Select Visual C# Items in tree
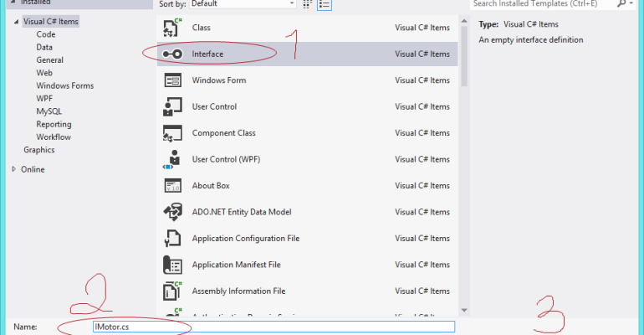The height and width of the screenshot is (335, 644). pos(50,22)
